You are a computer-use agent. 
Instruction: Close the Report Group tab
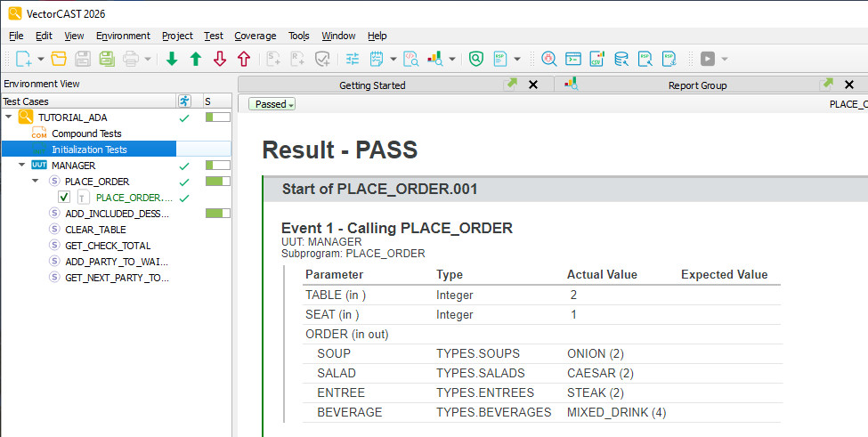click(849, 85)
